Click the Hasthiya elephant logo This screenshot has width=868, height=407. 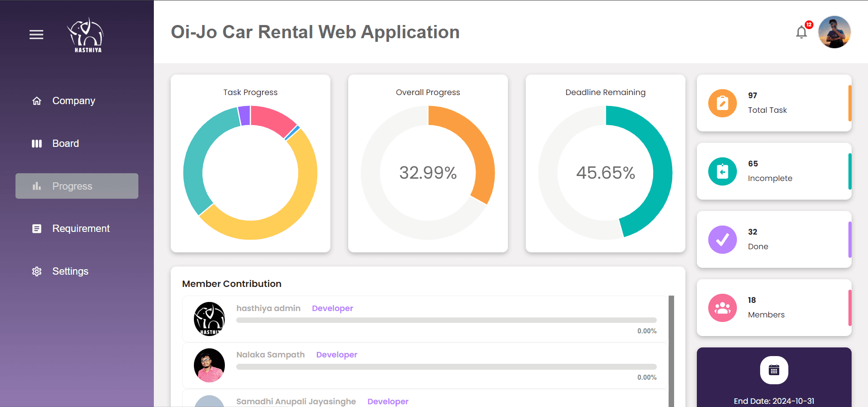[86, 35]
